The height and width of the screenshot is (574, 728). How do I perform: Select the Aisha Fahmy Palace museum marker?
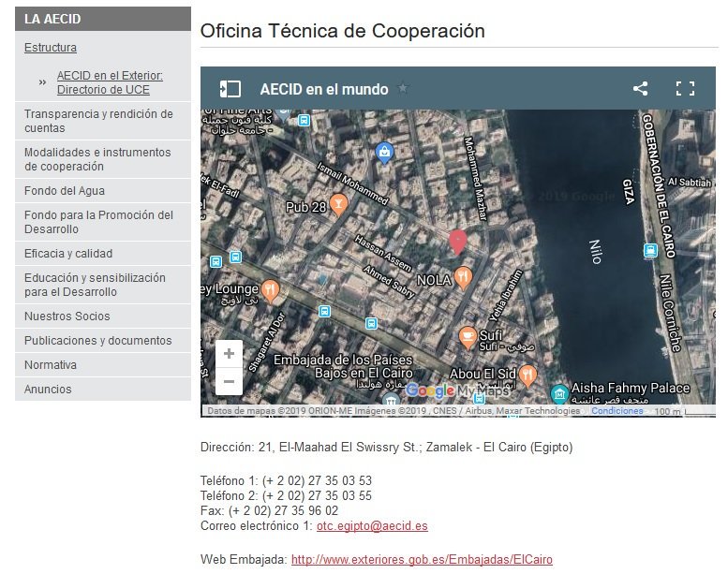pos(559,394)
